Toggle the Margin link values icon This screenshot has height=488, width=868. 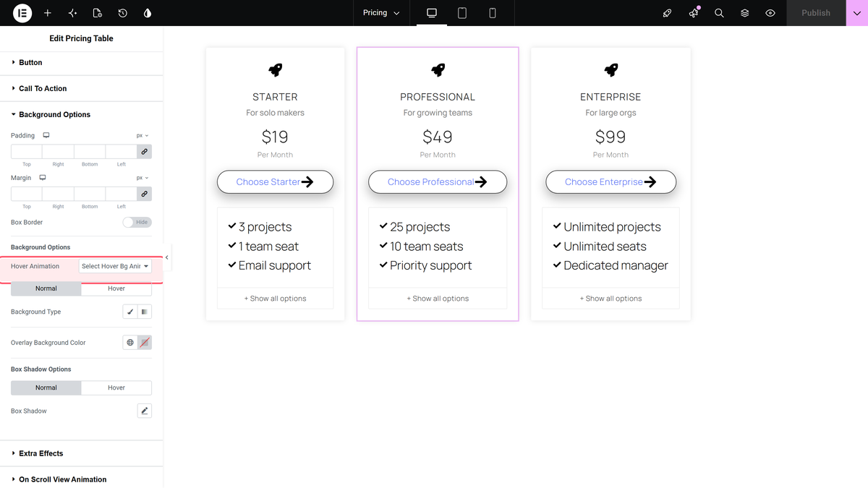click(x=145, y=194)
